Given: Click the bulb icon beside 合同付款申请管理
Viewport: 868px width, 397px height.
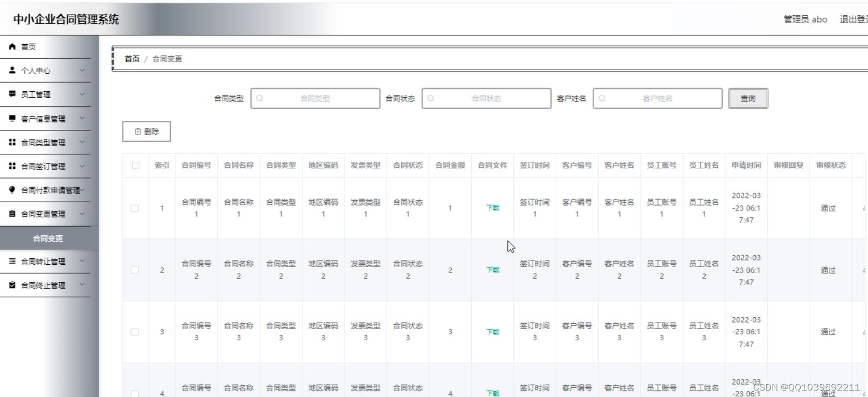Looking at the screenshot, I should [12, 190].
